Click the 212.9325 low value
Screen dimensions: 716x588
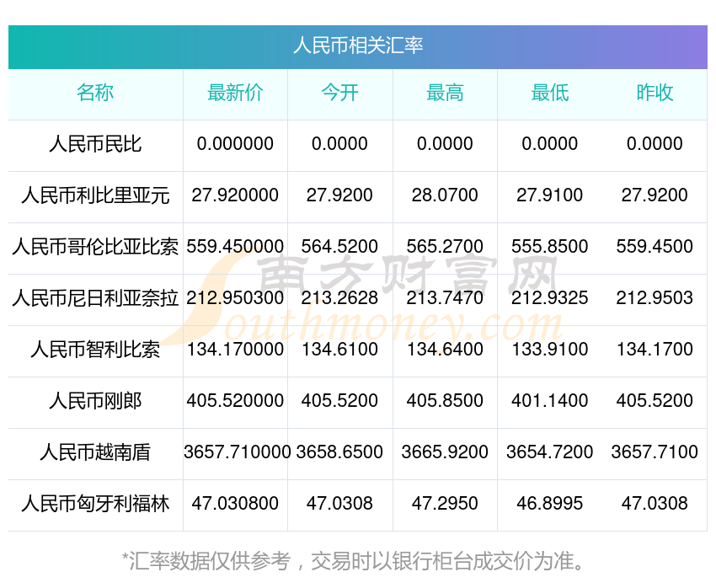(550, 297)
